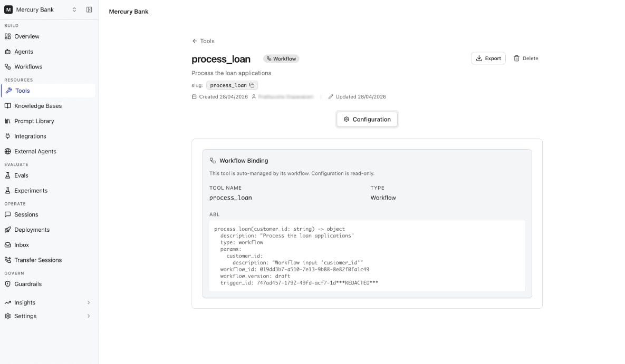Click the Integrations plug icon
Viewport: 625px width, 364px height.
coord(7,136)
